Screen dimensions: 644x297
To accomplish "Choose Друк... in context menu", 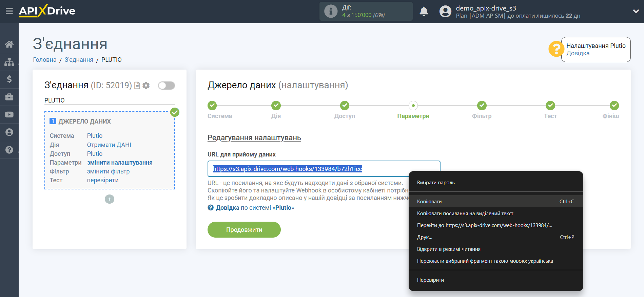I will [x=496, y=237].
